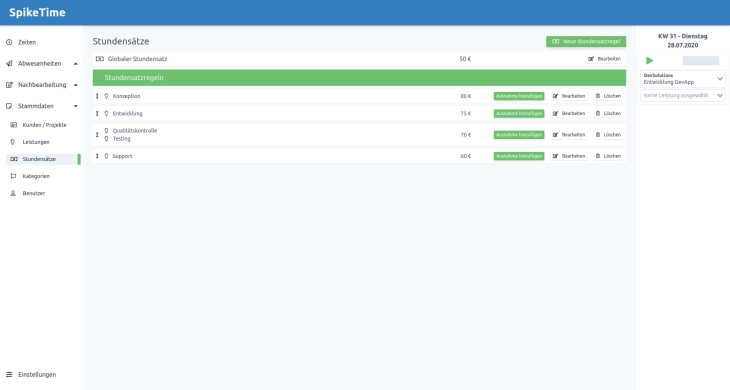Add exception to Entwicklung rule

click(x=519, y=114)
